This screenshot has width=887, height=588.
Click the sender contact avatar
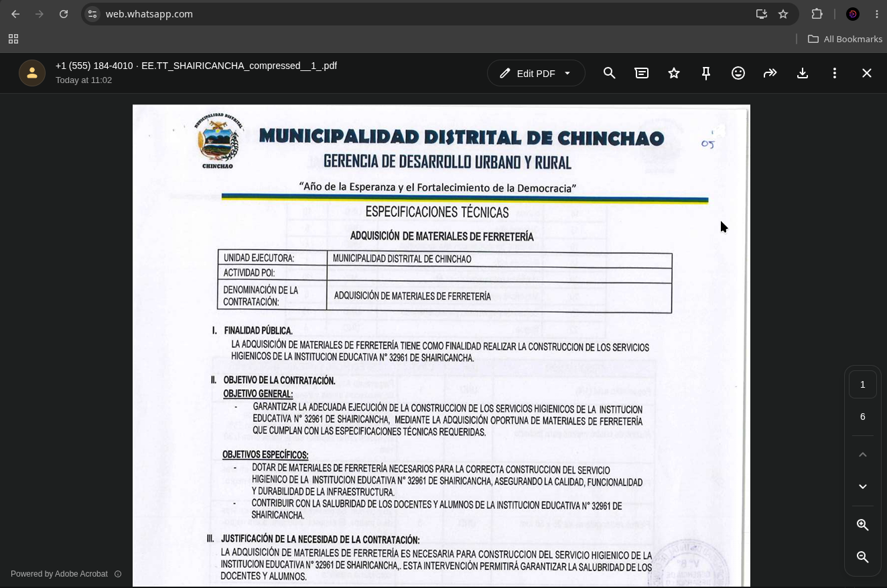coord(32,73)
